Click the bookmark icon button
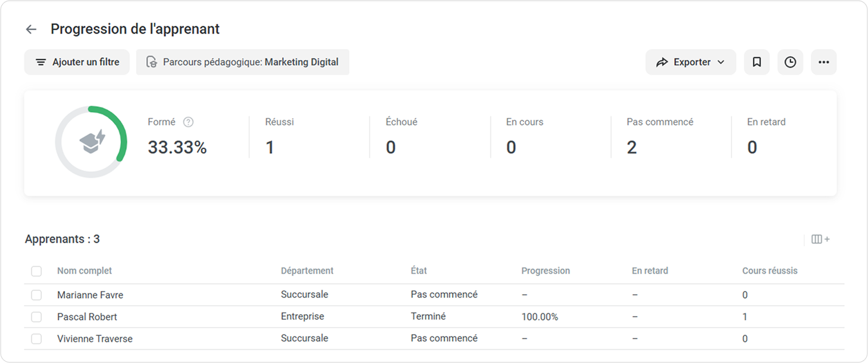 click(x=757, y=62)
